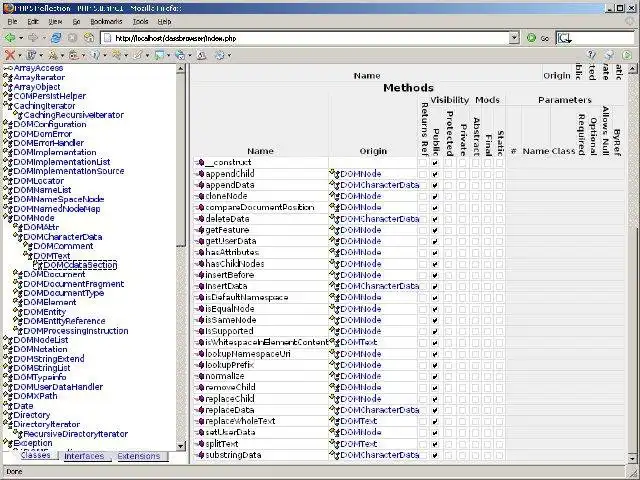This screenshot has width=640, height=480.
Task: Open the Tools menu
Action: coord(140,22)
